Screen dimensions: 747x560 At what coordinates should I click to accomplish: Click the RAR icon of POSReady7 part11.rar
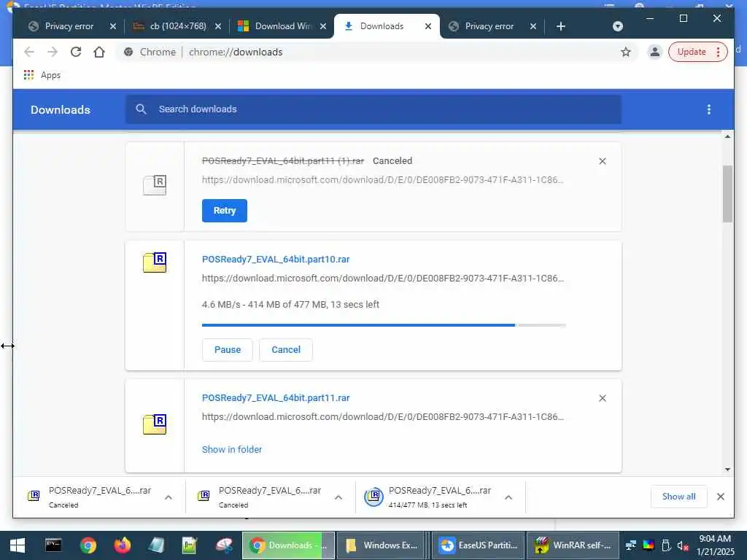point(155,424)
